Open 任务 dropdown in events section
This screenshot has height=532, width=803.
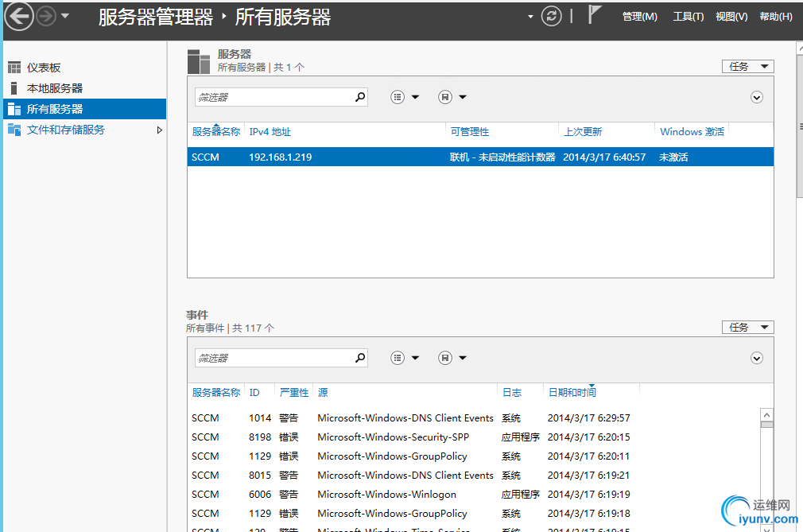point(747,328)
